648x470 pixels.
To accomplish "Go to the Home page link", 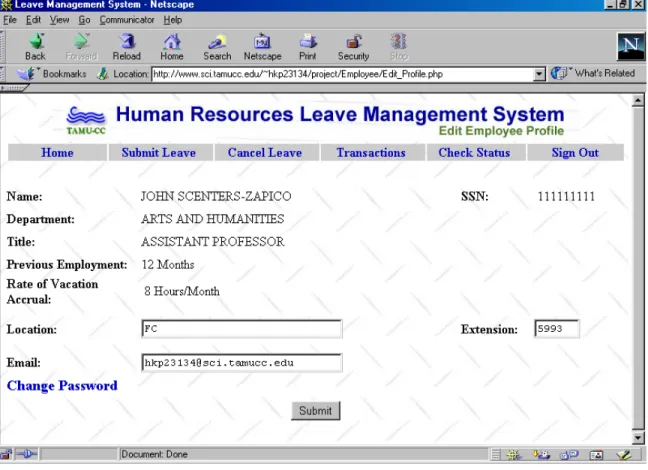I will [57, 153].
